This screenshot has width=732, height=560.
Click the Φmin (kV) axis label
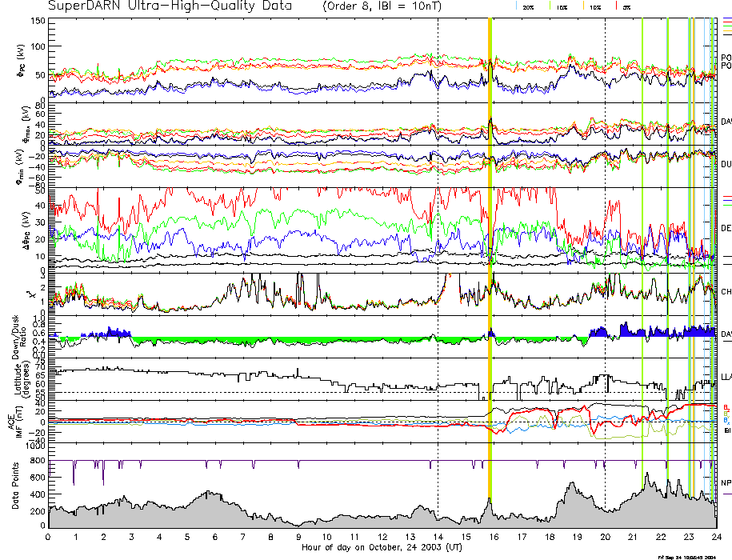[21, 167]
